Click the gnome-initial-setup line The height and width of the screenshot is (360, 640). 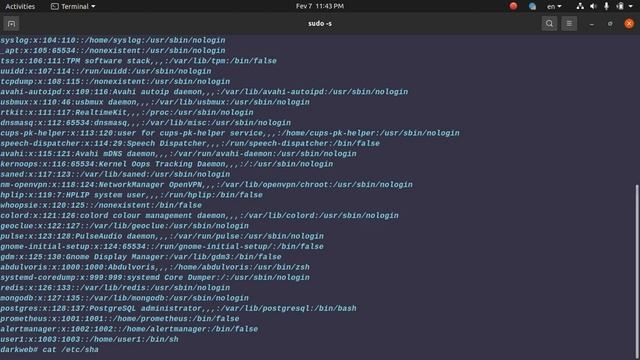pos(162,247)
